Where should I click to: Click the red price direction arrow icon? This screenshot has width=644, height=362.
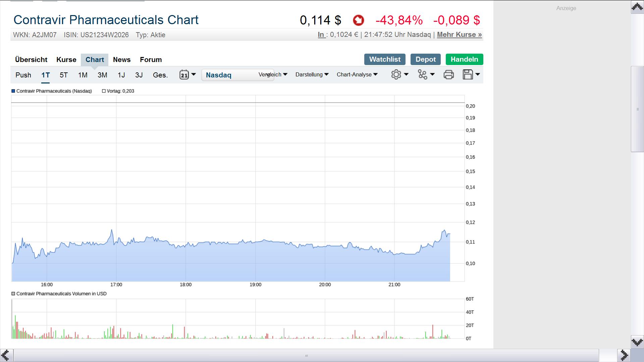click(358, 20)
